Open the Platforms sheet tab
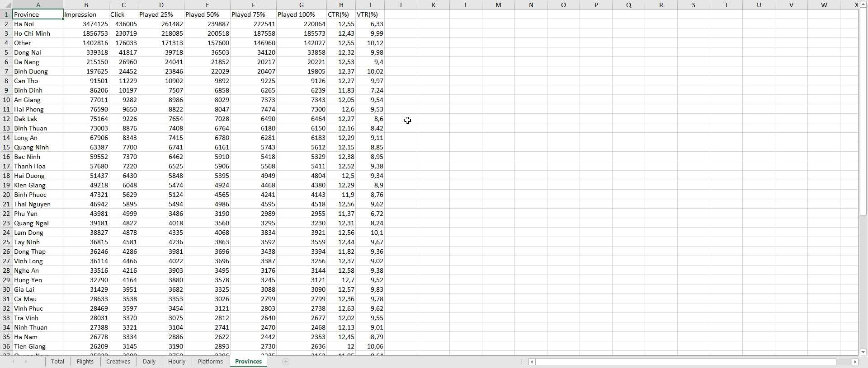 point(210,362)
